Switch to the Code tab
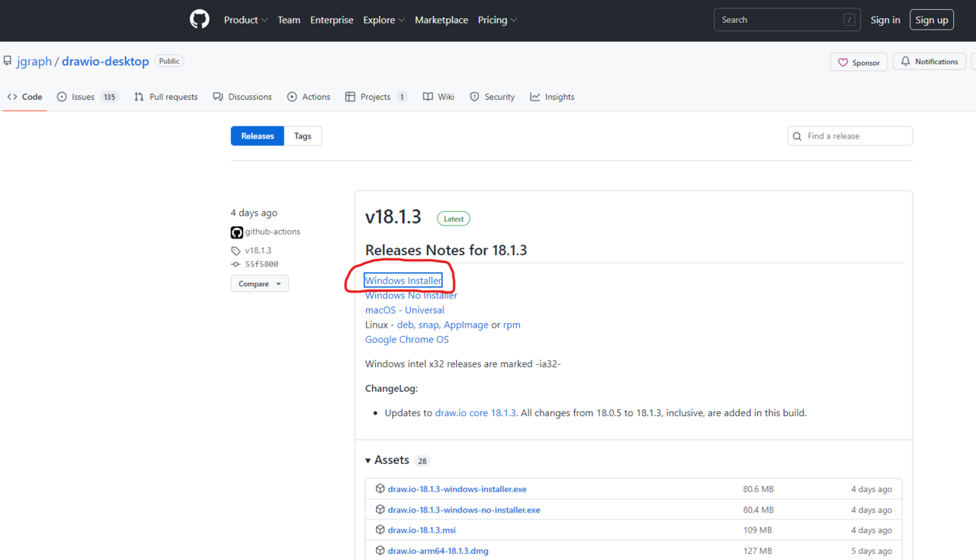 click(x=24, y=97)
